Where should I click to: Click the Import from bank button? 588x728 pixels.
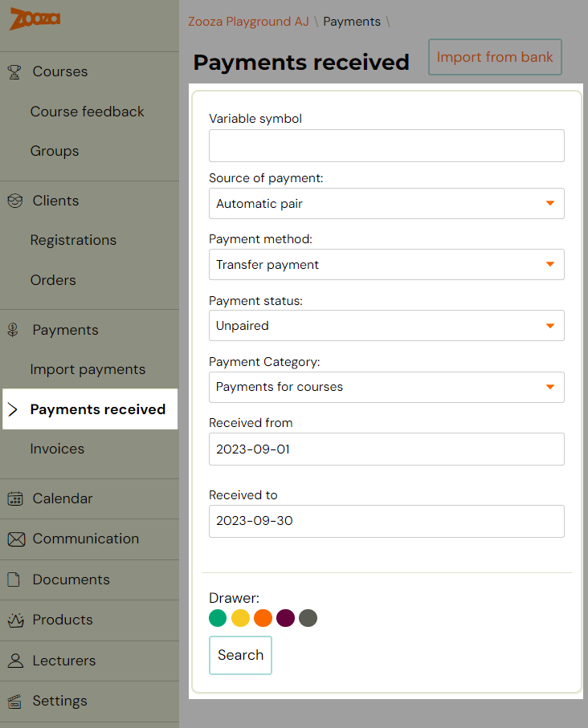click(x=495, y=57)
